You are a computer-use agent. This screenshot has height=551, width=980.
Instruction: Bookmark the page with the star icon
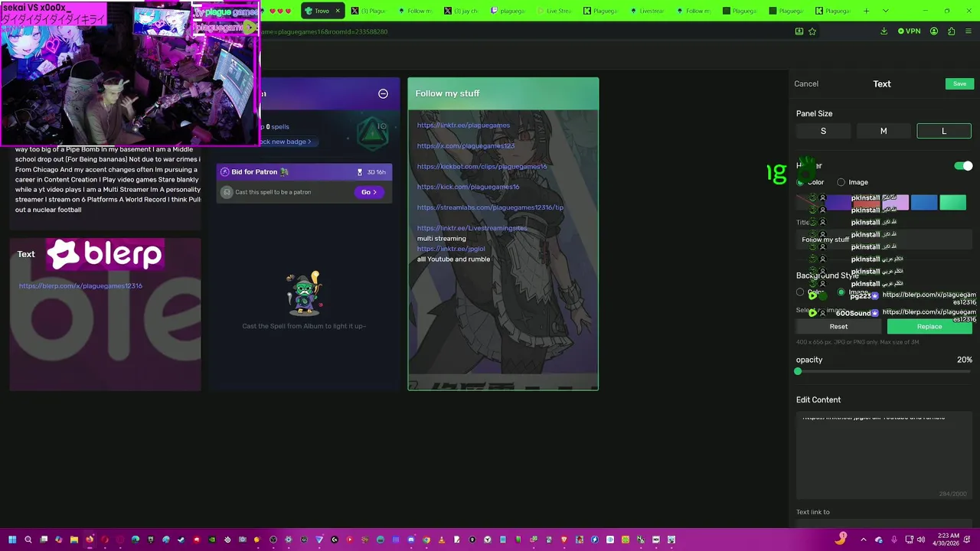(x=812, y=31)
